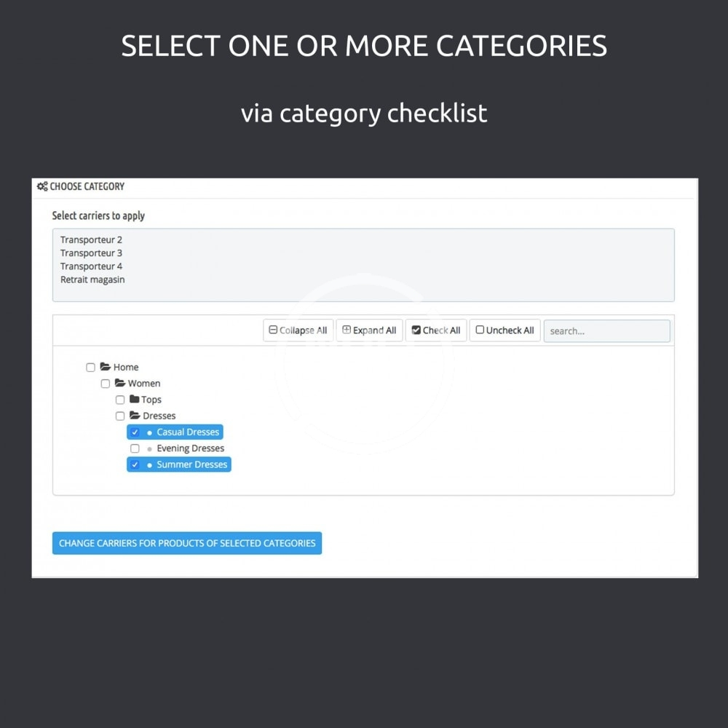
Task: Uncheck the Casual Dresses checkbox
Action: (135, 432)
